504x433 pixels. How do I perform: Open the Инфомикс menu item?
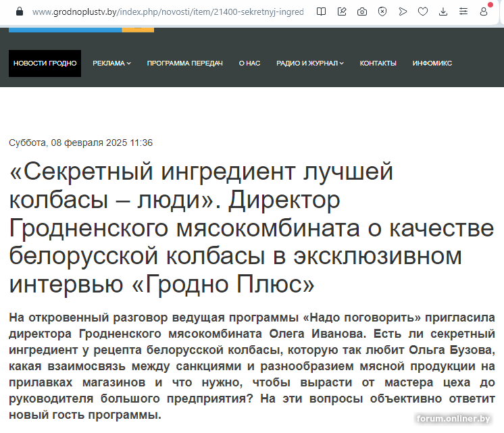pyautogui.click(x=432, y=63)
